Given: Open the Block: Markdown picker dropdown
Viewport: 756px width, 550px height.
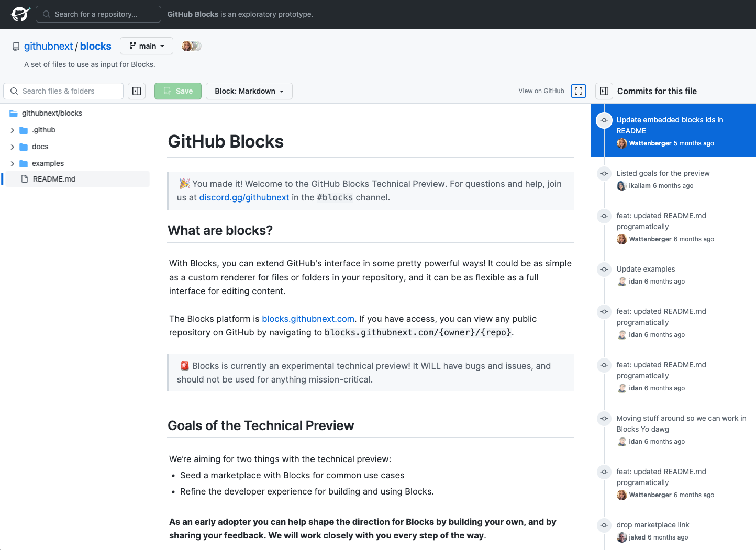Looking at the screenshot, I should coord(249,91).
